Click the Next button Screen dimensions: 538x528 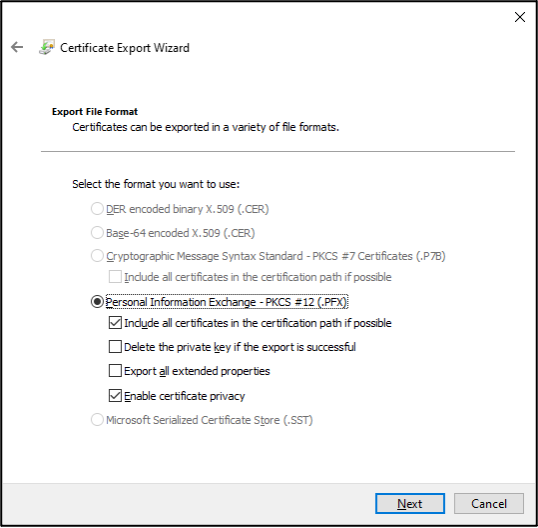click(x=410, y=504)
